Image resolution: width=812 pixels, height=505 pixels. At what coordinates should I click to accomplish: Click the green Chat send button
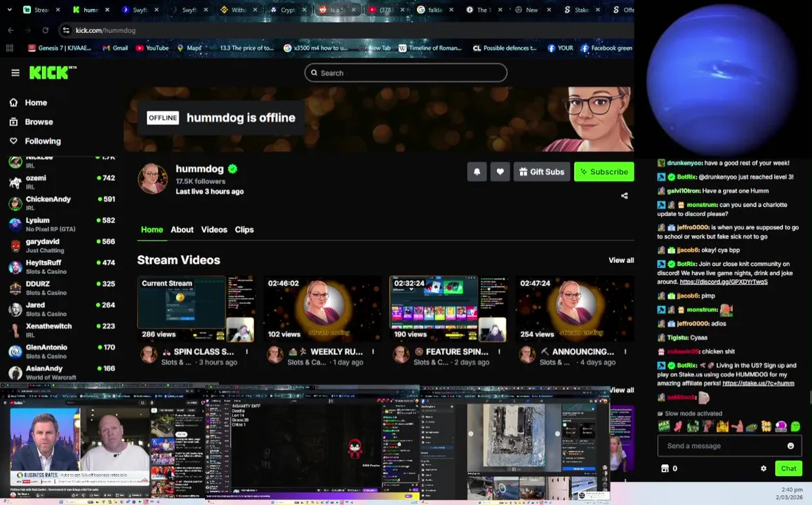[x=788, y=469]
